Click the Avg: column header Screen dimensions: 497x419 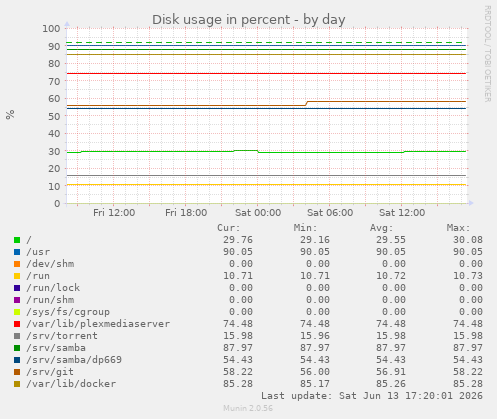[382, 228]
